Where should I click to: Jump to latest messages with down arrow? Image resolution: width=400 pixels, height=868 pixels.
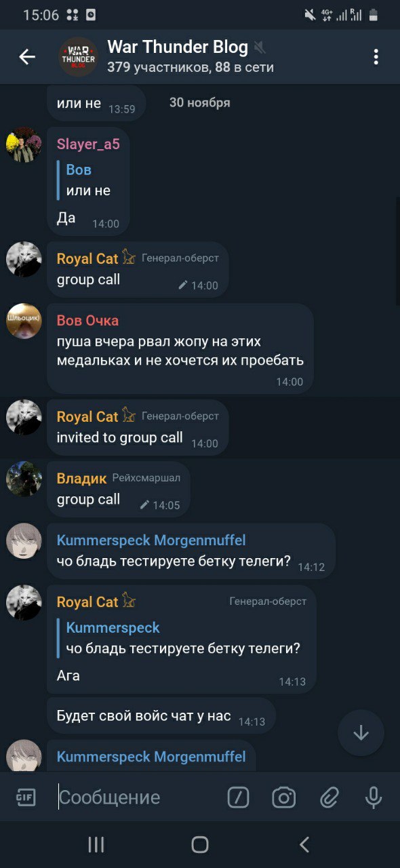tap(361, 732)
